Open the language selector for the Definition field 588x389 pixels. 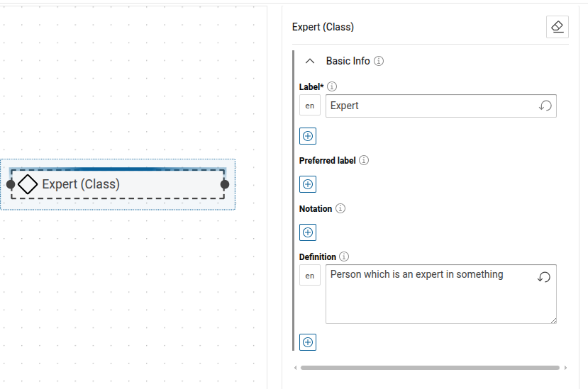309,276
